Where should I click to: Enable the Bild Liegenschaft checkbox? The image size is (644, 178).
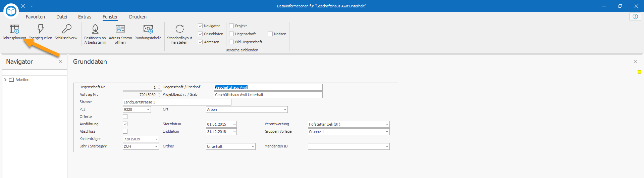[x=231, y=42]
